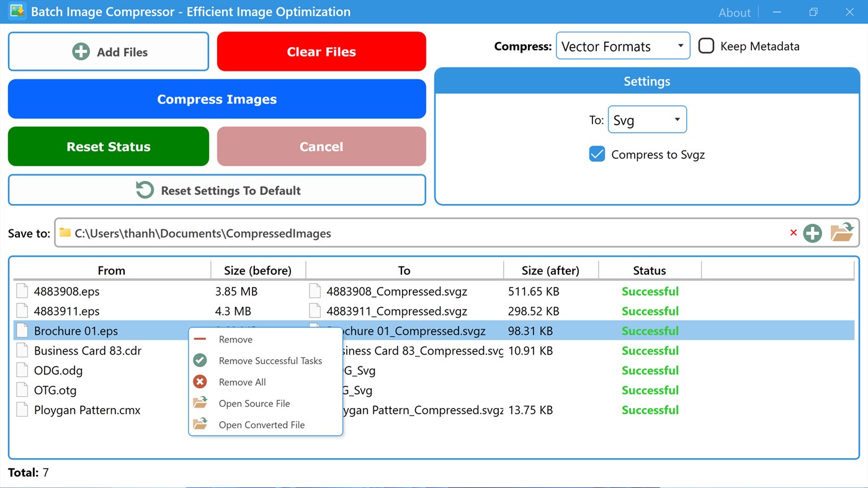This screenshot has height=488, width=868.
Task: Click the green plus add folder icon
Action: 812,233
